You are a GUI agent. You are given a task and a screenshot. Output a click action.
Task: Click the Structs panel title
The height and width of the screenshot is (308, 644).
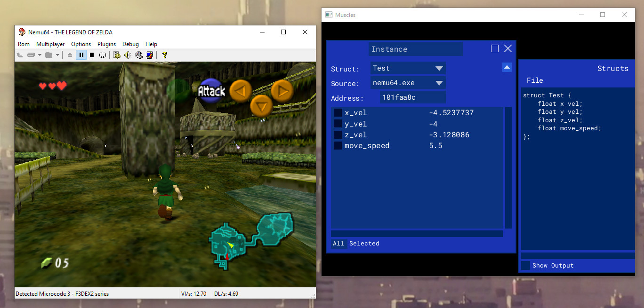pos(612,68)
